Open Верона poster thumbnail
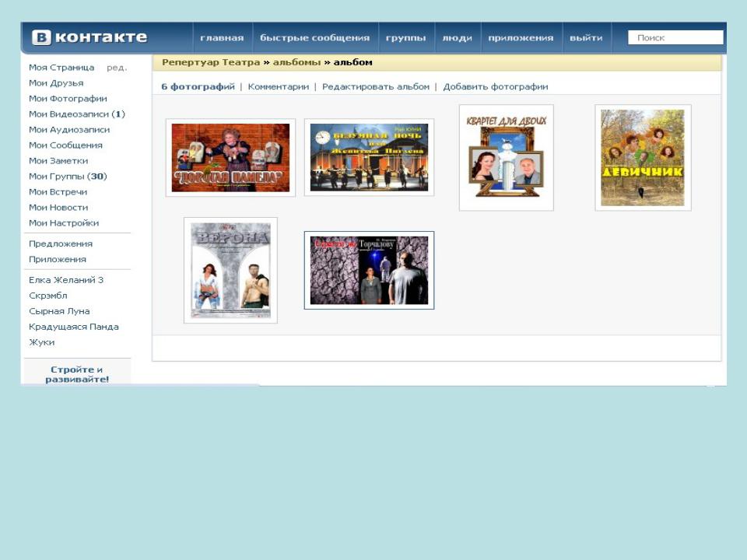747x560 pixels. [230, 271]
